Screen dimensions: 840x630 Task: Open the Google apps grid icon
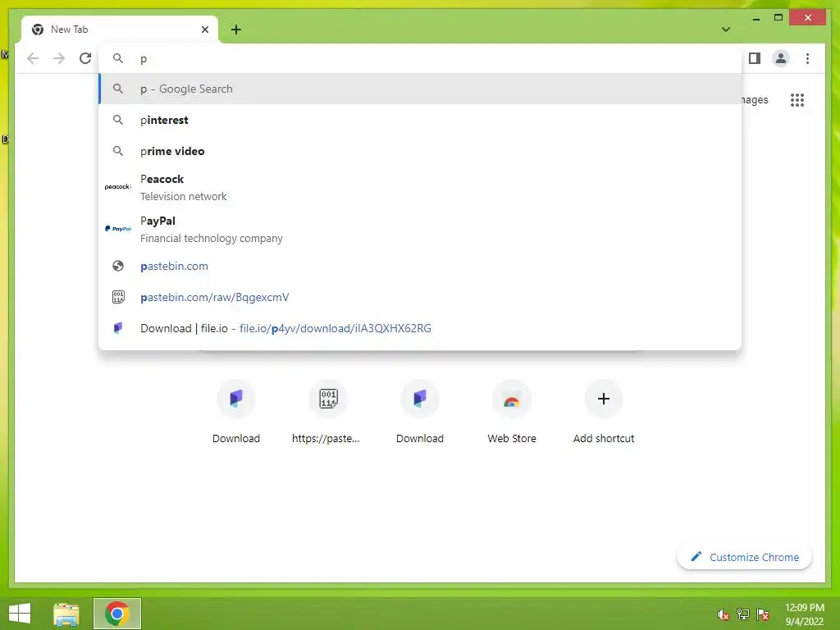click(797, 99)
